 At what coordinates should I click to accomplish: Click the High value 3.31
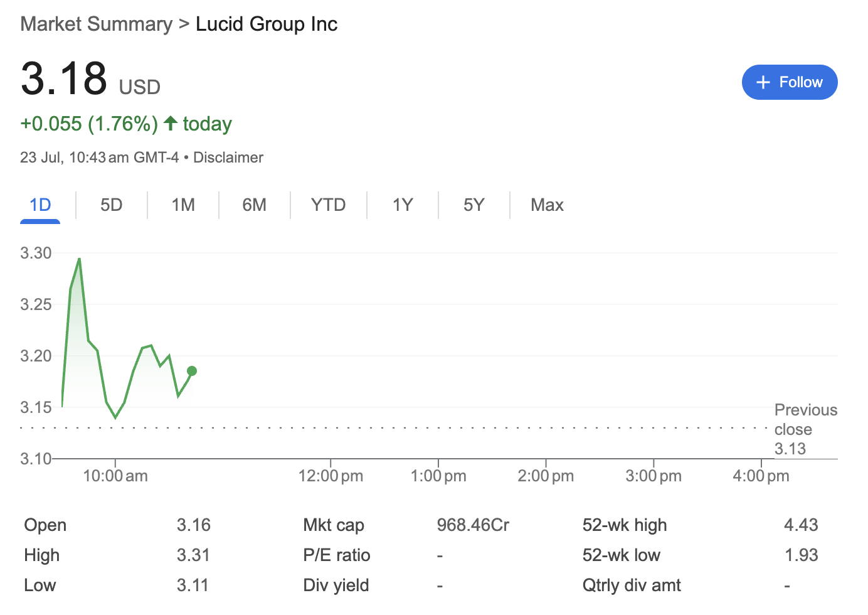(x=193, y=555)
